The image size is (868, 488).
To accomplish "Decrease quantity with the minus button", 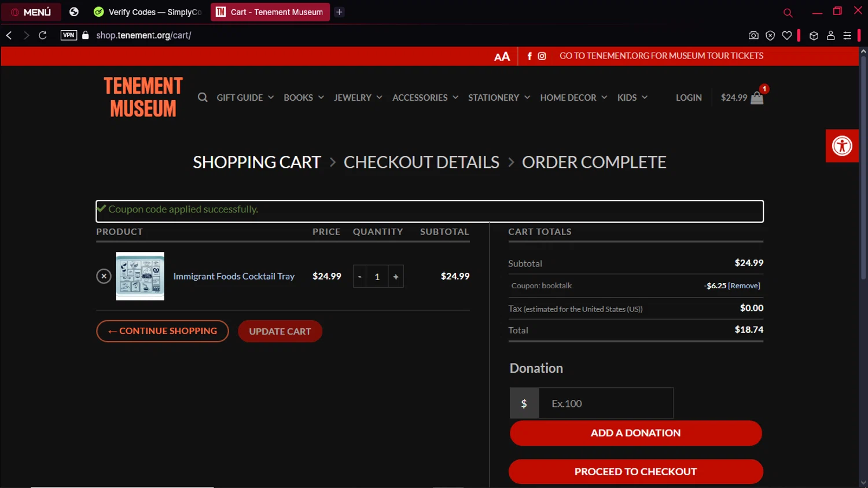I will tap(359, 277).
